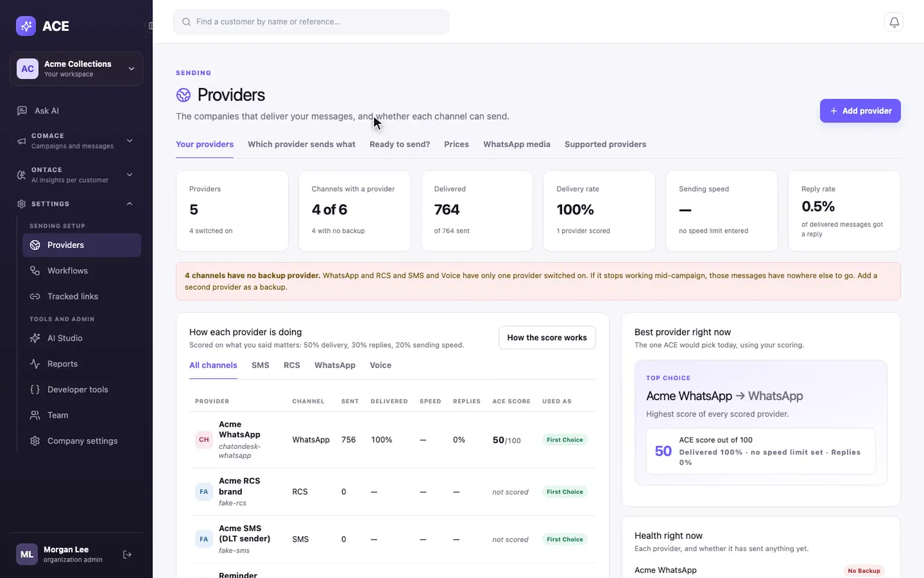Click the Acme RCS brand provider name
This screenshot has height=578, width=924.
click(239, 486)
